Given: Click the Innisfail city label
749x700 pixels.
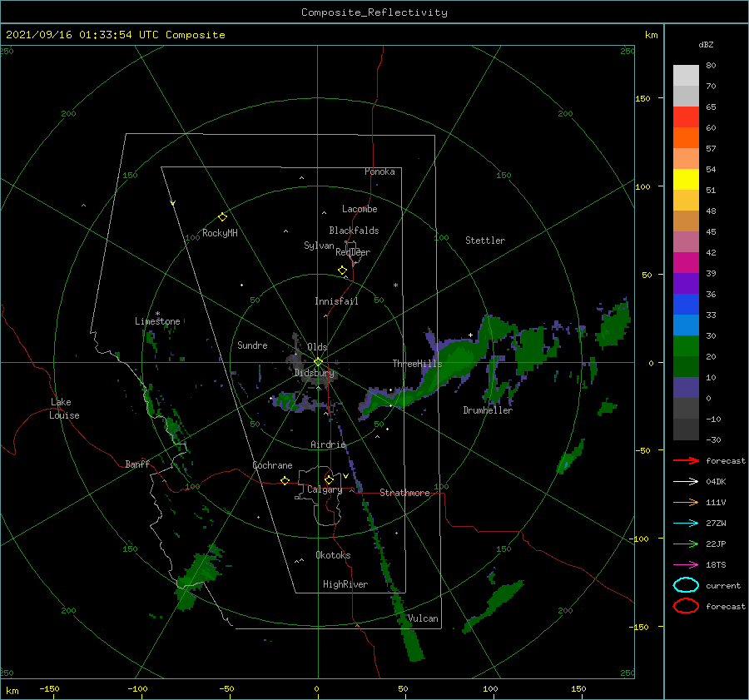Looking at the screenshot, I should coord(336,301).
